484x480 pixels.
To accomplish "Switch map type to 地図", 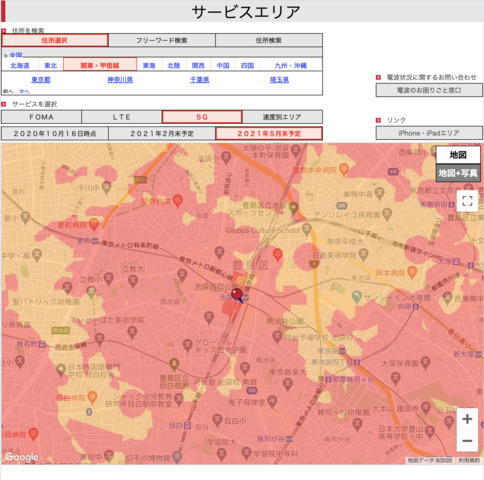I will pos(458,155).
